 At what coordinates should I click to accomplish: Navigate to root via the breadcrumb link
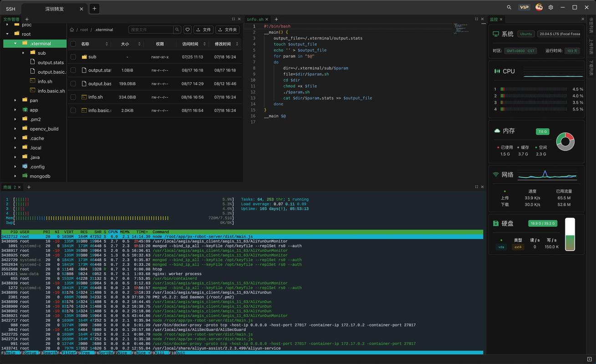click(x=84, y=29)
